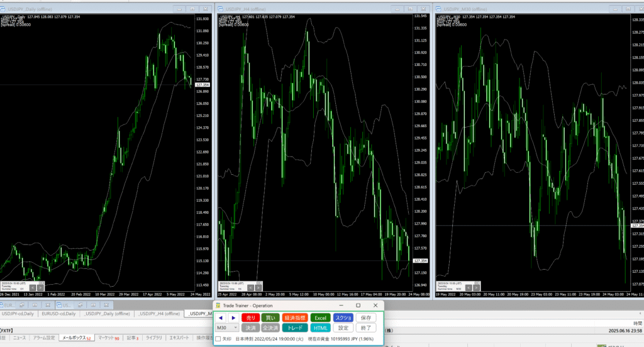Switch to EURUSD-cd,Daily chart tab
Viewport: 644px width, 347px height.
pyautogui.click(x=58, y=314)
